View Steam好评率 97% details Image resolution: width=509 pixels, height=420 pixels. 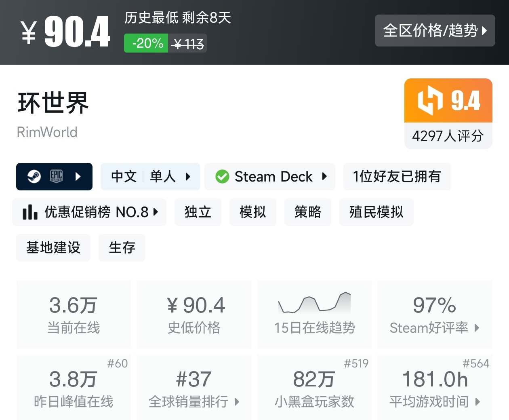pyautogui.click(x=435, y=314)
